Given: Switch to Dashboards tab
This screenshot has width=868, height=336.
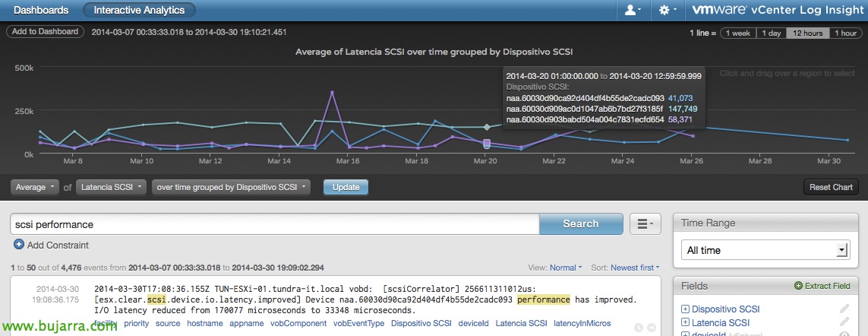Looking at the screenshot, I should click(x=40, y=10).
